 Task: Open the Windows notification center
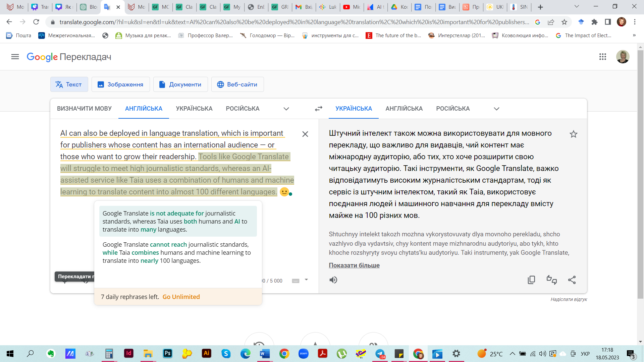[631, 354]
